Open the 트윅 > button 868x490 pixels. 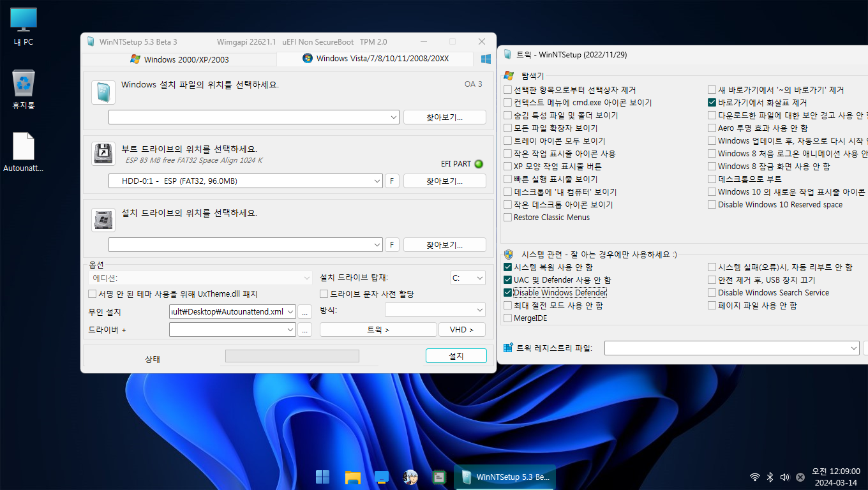point(378,330)
